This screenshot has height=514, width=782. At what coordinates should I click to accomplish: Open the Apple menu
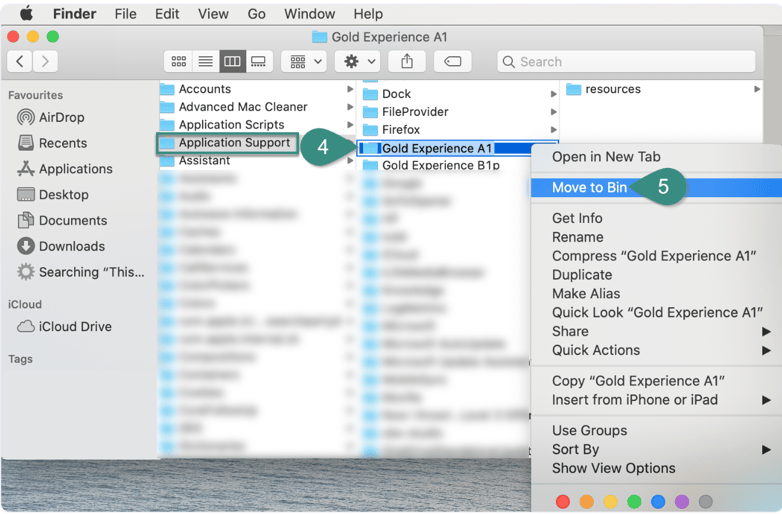pyautogui.click(x=26, y=13)
